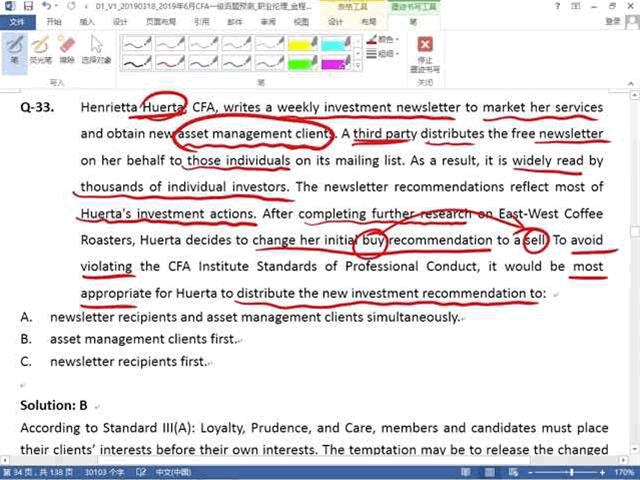Choose the magenta highlighter pen style
This screenshot has height=480, width=640.
point(336,63)
